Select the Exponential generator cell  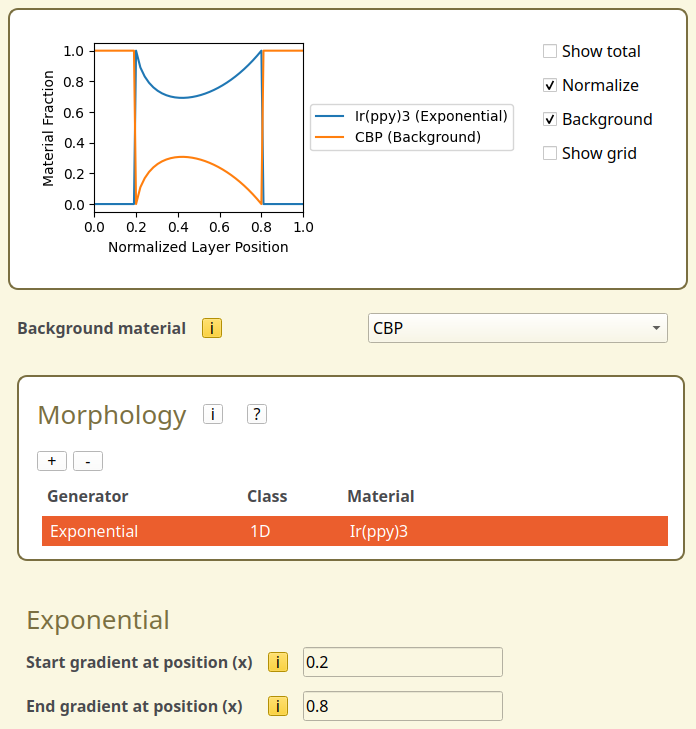94,531
